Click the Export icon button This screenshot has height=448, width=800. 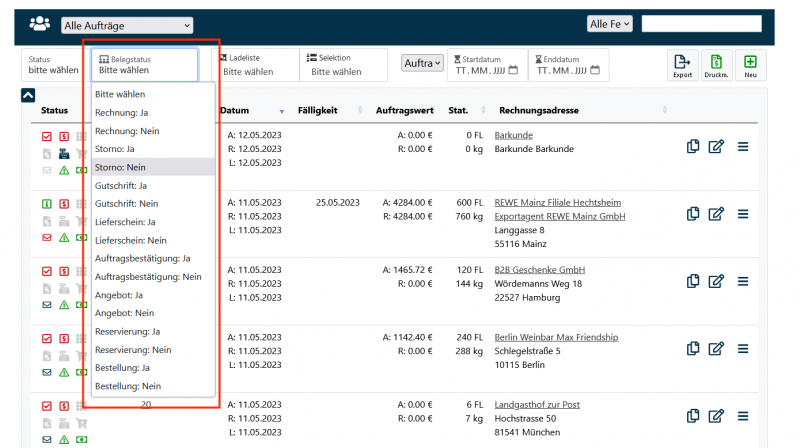click(x=682, y=65)
